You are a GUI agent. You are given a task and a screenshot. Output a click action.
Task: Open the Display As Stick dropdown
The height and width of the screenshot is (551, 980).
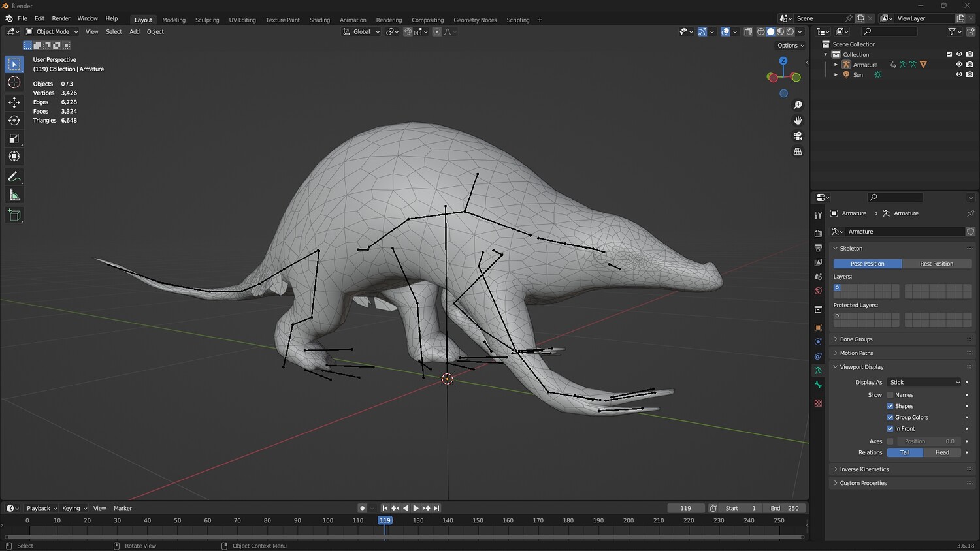point(924,383)
